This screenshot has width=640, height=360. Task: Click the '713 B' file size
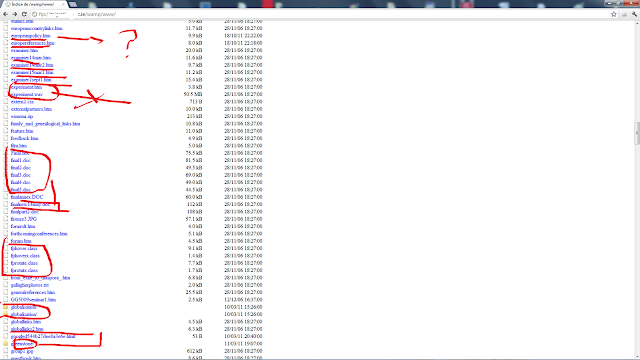196,102
